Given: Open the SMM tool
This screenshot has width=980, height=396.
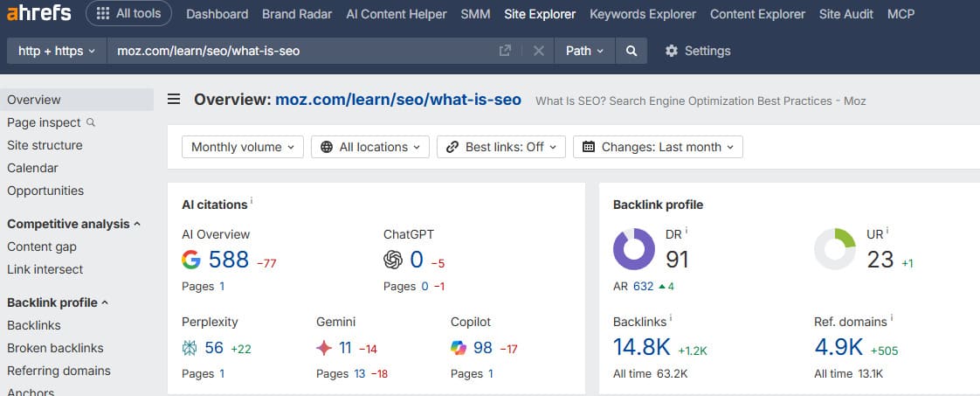Looking at the screenshot, I should point(475,14).
